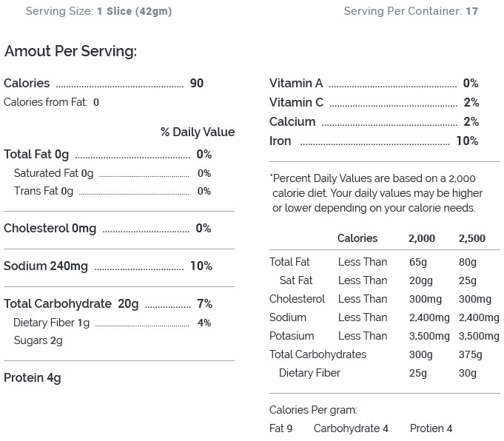
Task: Click the Calories from Fat line
Action: [51, 102]
